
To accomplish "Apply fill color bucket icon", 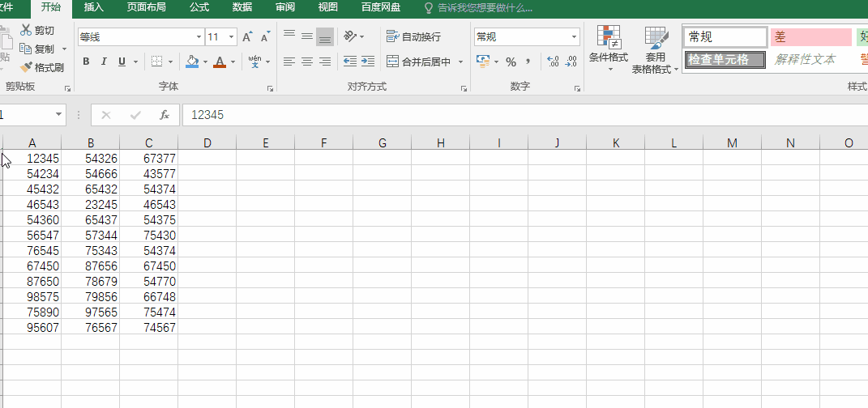I will [x=192, y=62].
